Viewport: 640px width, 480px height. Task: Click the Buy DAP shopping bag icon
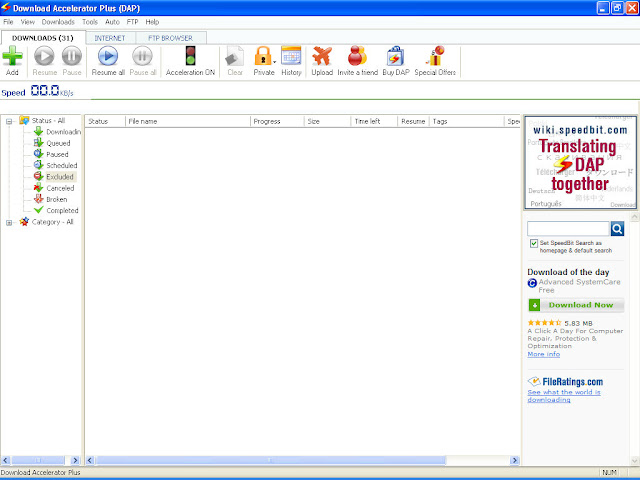click(396, 56)
